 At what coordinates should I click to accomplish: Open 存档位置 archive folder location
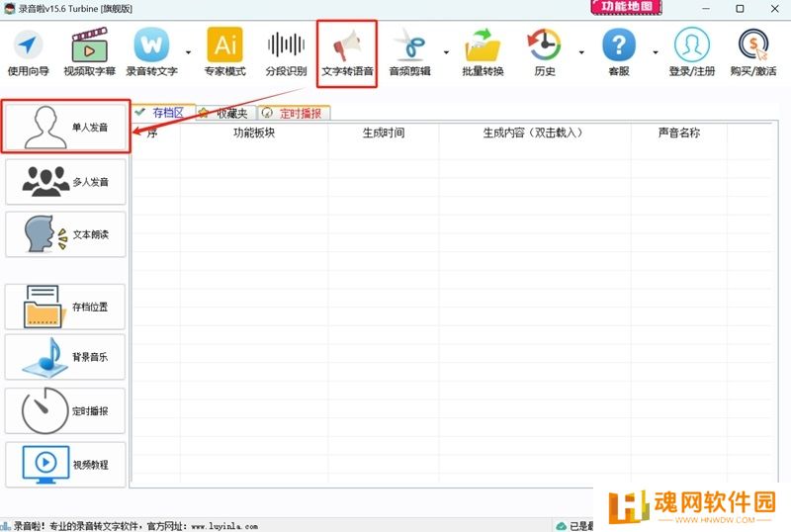tap(65, 307)
